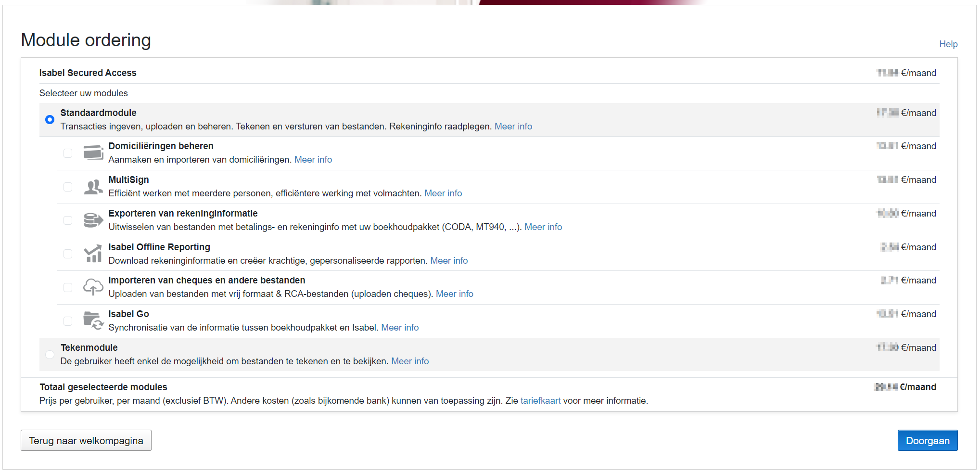Click the Domiciliëringen beheren card icon

coord(93,153)
